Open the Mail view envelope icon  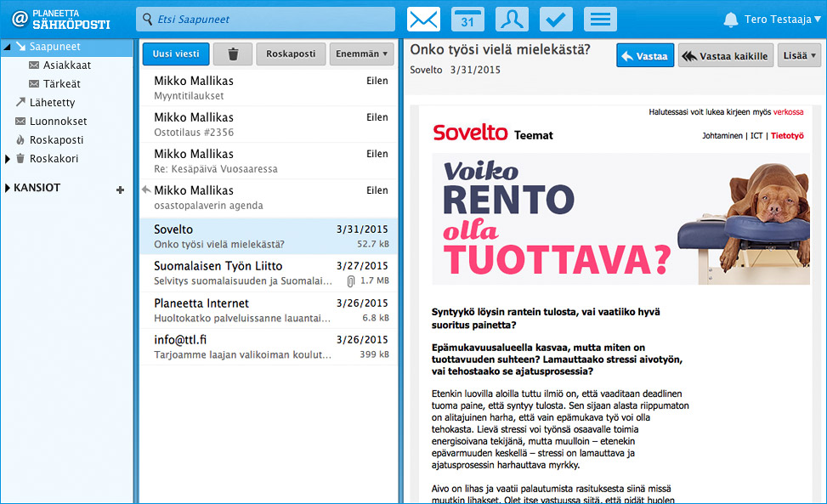pos(423,20)
